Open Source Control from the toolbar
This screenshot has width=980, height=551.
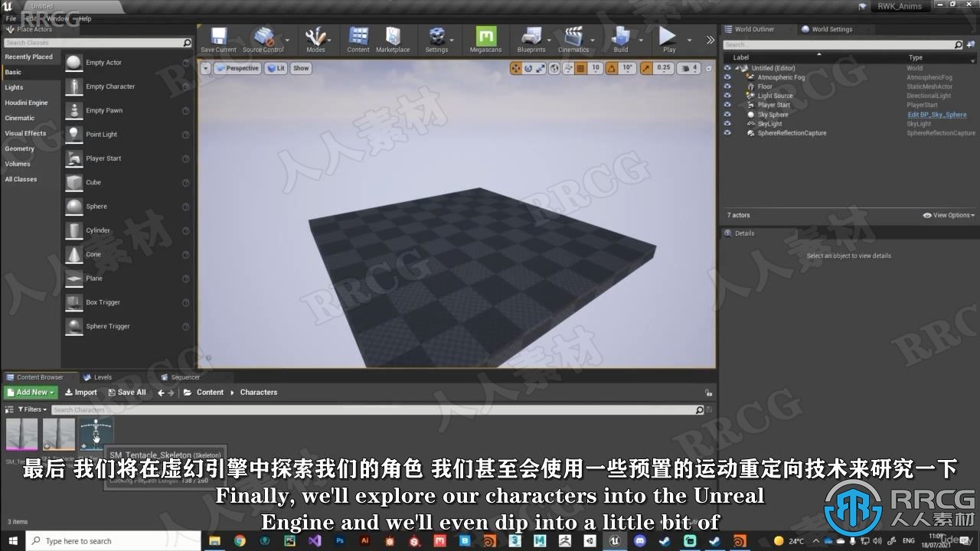263,39
